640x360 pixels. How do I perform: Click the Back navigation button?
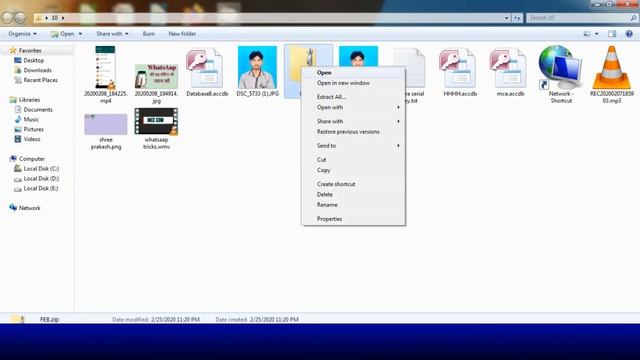pos(7,18)
